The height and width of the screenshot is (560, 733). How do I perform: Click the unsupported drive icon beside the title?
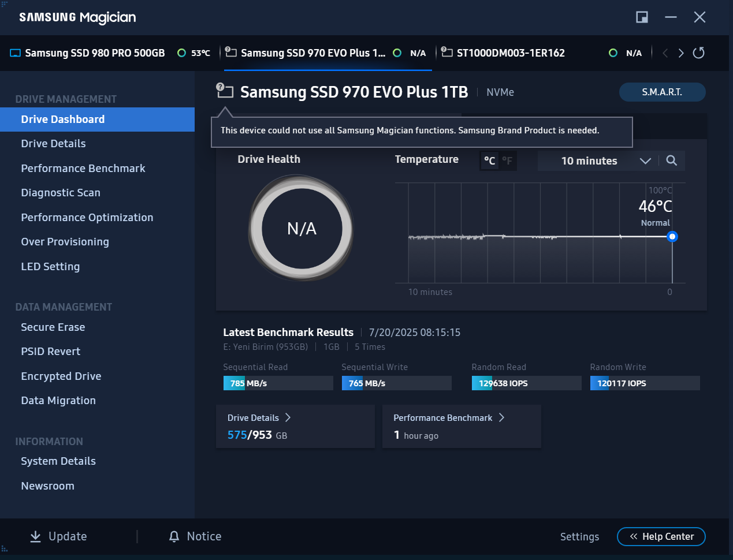(x=225, y=90)
